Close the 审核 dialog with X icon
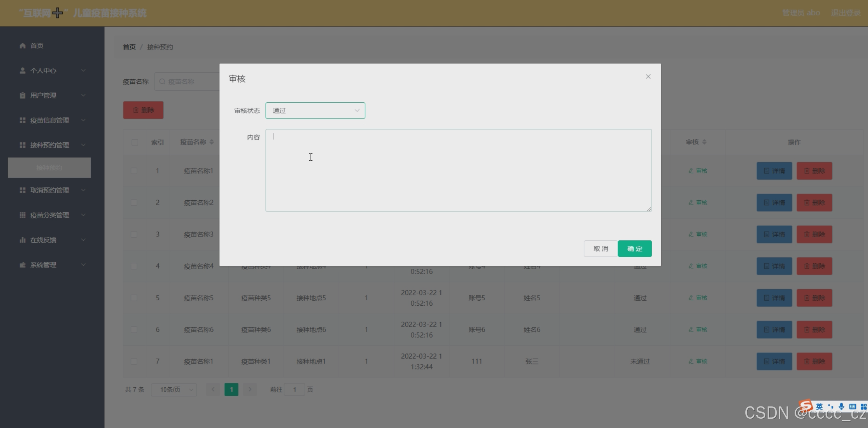This screenshot has width=868, height=428. (648, 77)
